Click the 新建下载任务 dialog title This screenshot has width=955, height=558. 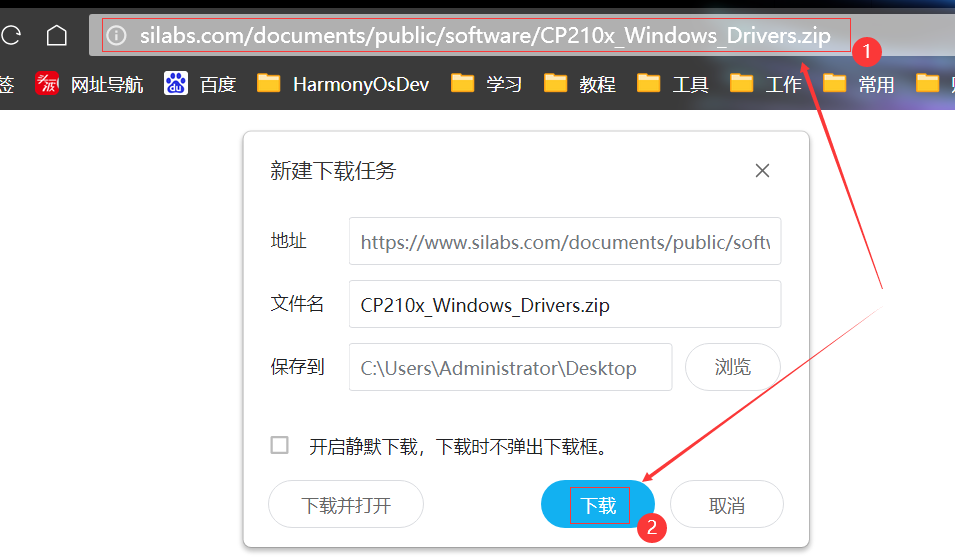(x=333, y=171)
